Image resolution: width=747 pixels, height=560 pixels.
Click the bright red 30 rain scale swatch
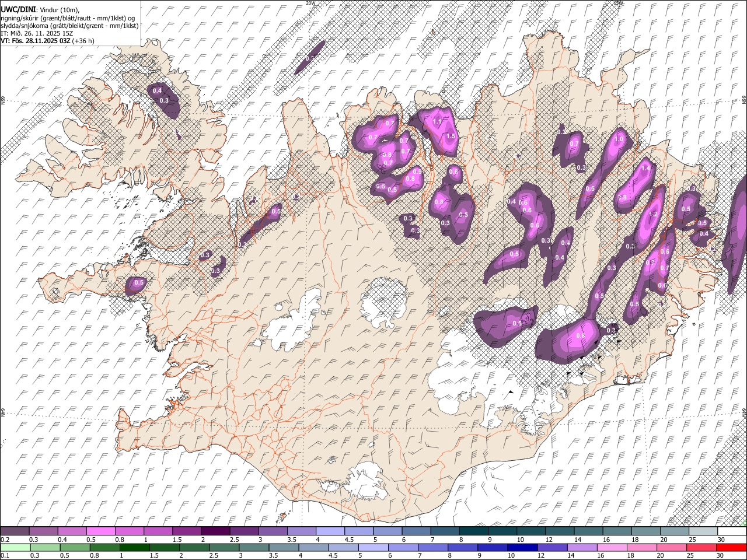(x=731, y=547)
